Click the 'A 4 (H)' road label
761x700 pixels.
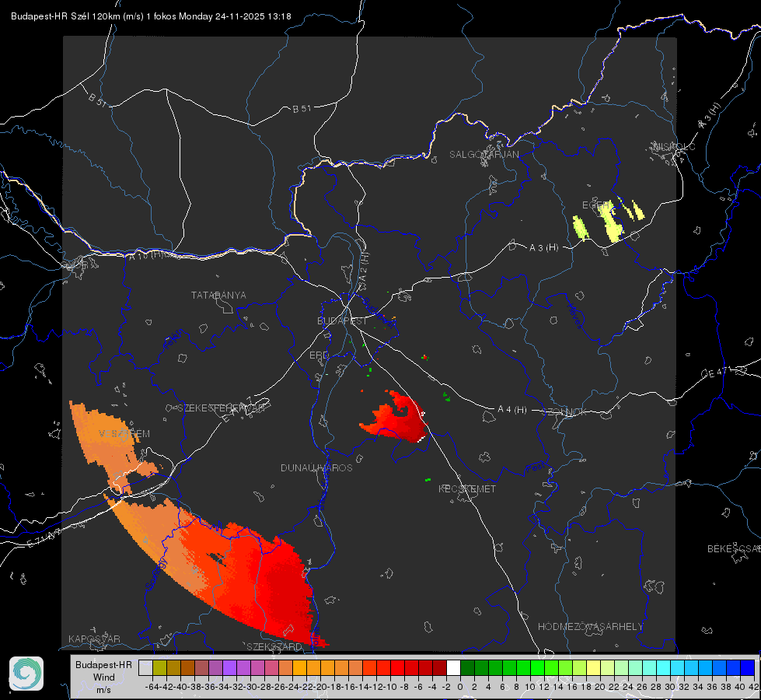pos(512,410)
